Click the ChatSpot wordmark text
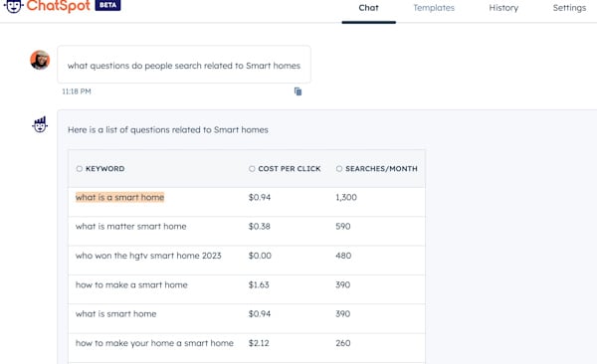The width and height of the screenshot is (597, 364). point(59,6)
